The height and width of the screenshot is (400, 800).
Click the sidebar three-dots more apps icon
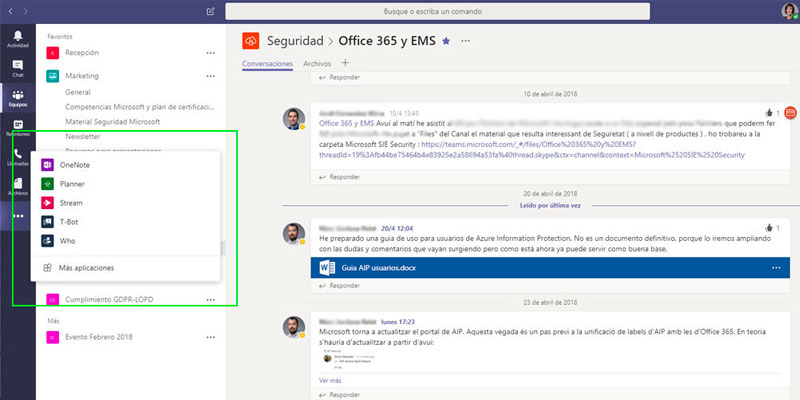click(18, 216)
